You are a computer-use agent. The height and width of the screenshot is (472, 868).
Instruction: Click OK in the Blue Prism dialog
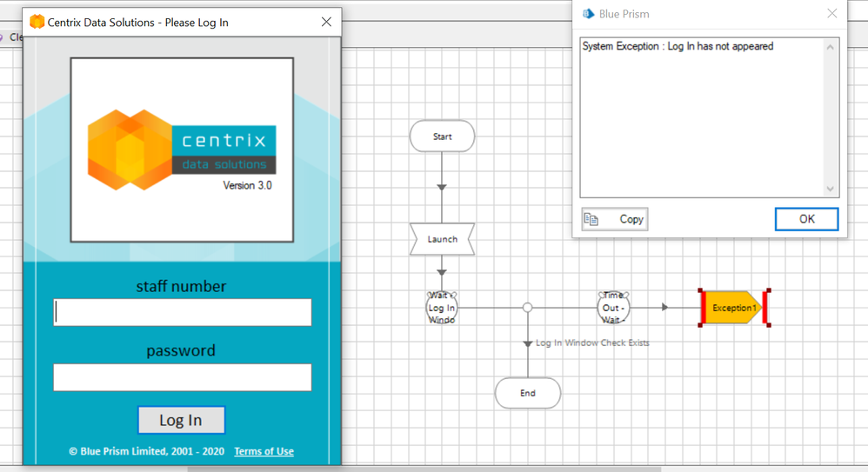pyautogui.click(x=806, y=219)
